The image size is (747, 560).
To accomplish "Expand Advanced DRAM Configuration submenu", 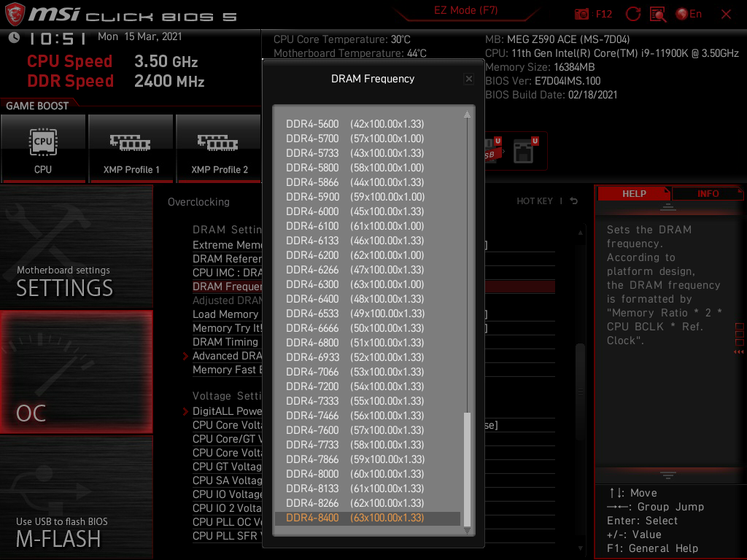I will pos(227,356).
